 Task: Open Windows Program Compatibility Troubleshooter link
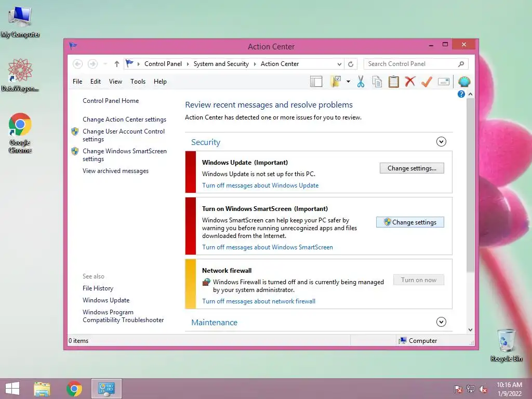click(123, 316)
